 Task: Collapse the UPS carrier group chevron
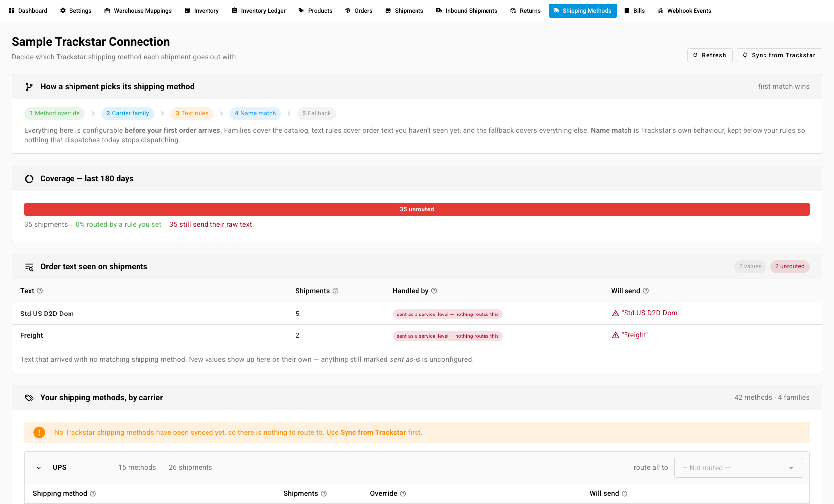(x=39, y=468)
